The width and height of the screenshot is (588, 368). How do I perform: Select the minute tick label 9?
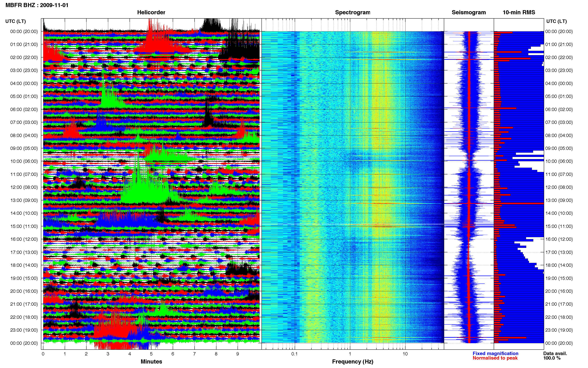point(238,354)
